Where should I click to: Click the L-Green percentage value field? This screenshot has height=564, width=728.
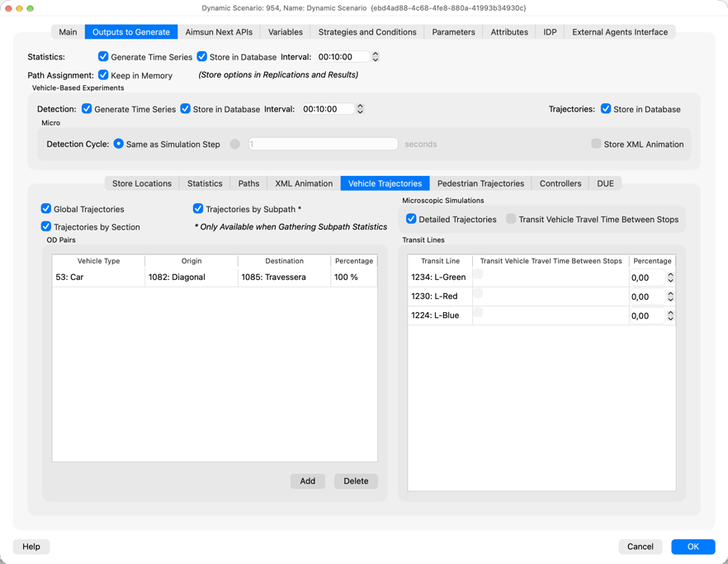pyautogui.click(x=648, y=277)
